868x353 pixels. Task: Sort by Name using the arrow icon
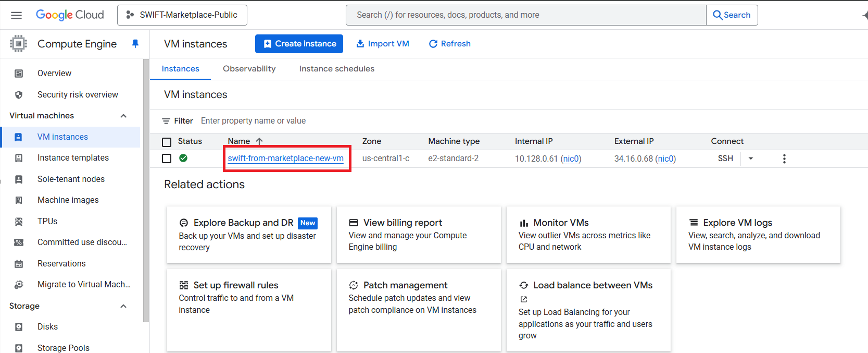click(259, 141)
